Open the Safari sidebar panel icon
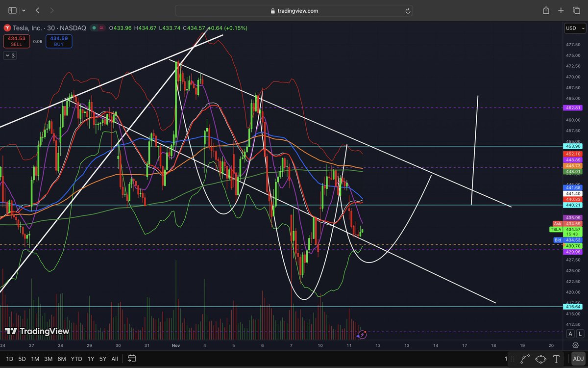 coord(13,10)
